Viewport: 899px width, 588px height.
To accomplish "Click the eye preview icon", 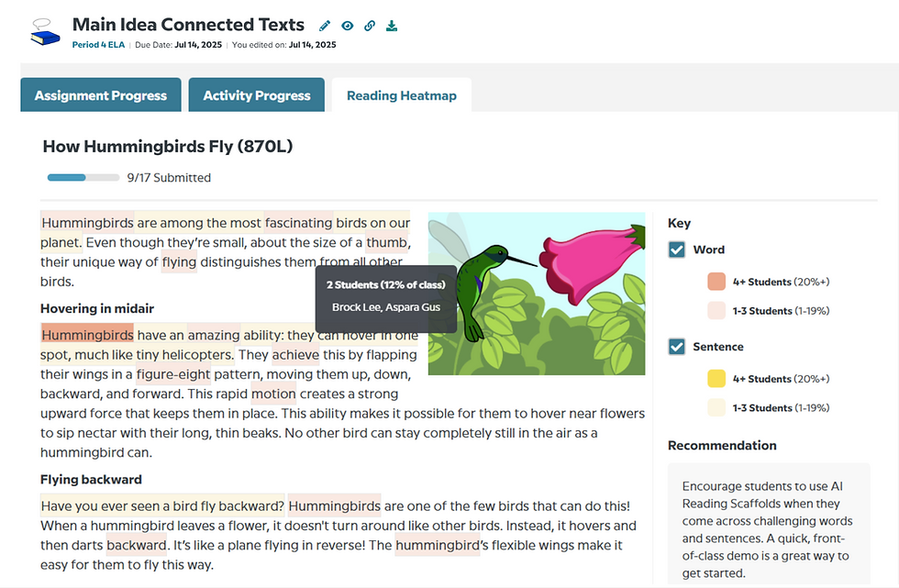I will (348, 26).
